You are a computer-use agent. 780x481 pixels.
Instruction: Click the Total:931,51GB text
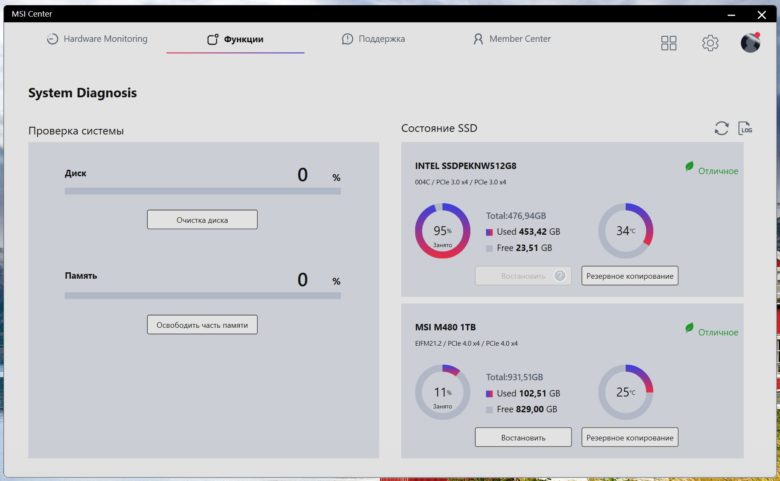click(514, 377)
